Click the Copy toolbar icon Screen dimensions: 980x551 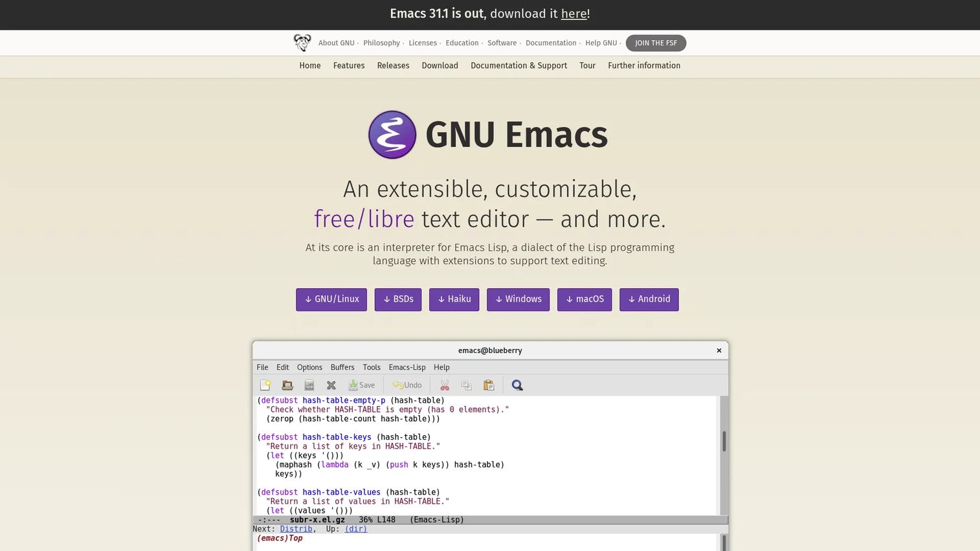[467, 385]
